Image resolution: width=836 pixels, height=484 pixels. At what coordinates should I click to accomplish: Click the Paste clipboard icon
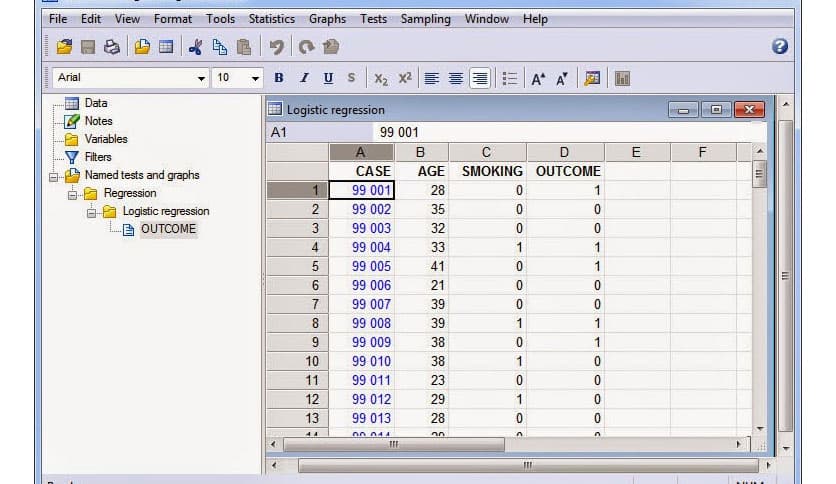(244, 47)
